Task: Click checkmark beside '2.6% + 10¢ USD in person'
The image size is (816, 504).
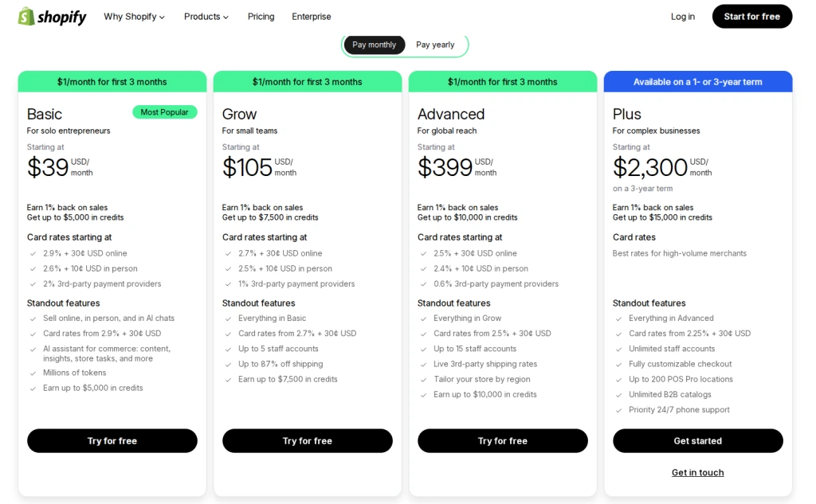Action: point(33,269)
